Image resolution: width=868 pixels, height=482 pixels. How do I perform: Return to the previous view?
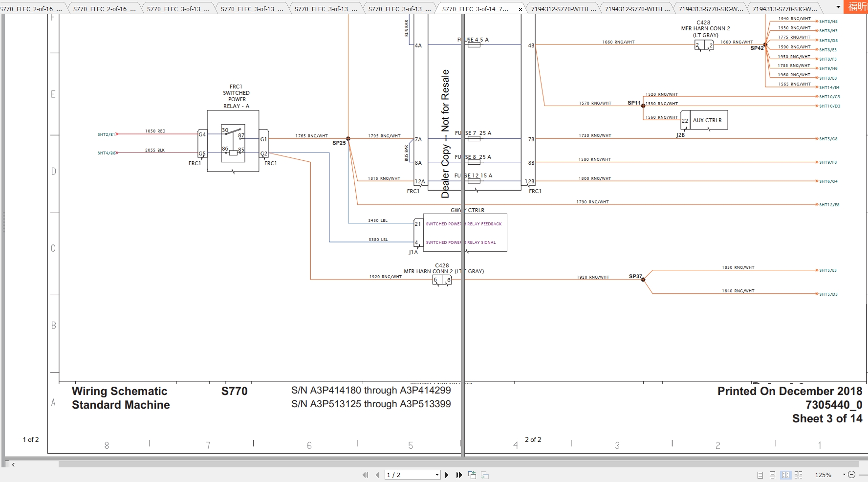tap(473, 475)
